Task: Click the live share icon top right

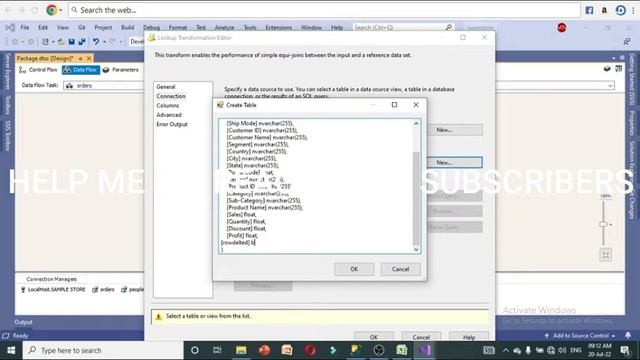Action: pyautogui.click(x=627, y=41)
